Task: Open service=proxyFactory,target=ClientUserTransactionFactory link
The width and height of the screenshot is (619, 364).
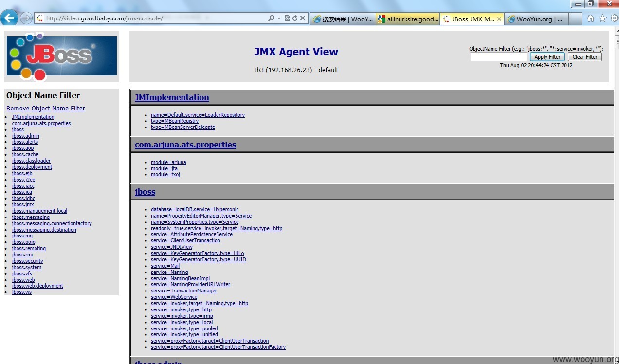Action: click(x=218, y=347)
